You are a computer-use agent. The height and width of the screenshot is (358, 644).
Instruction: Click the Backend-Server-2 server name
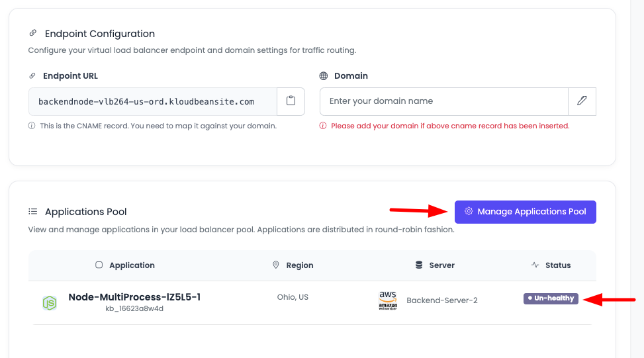click(x=442, y=300)
